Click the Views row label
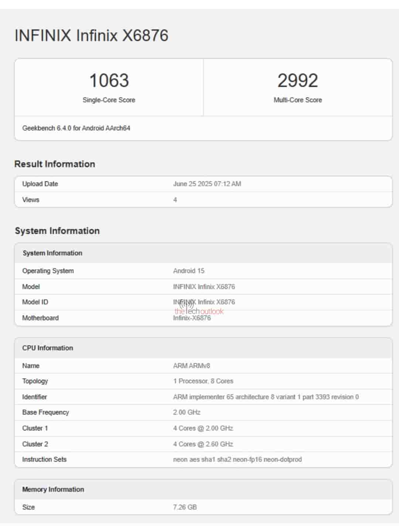 coord(31,200)
